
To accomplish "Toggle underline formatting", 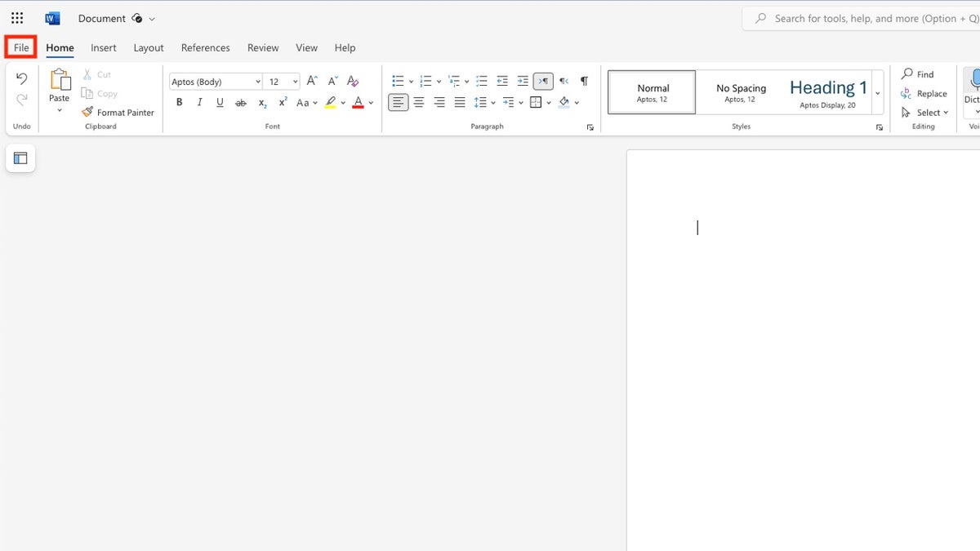I will [220, 103].
